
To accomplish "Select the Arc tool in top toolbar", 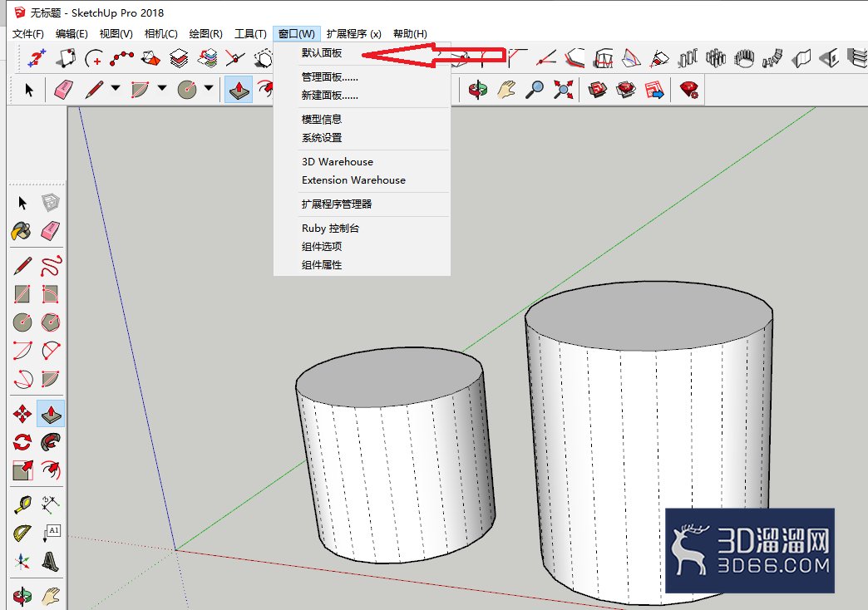I will point(140,89).
